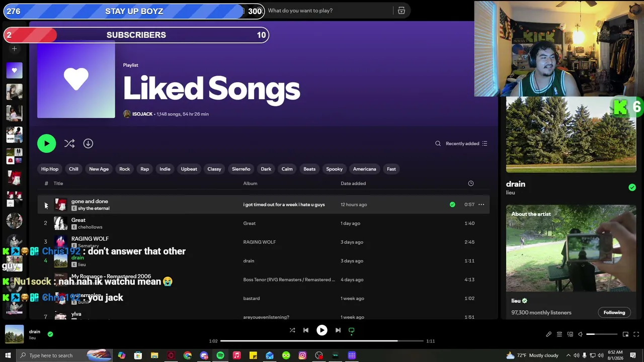
Task: Toggle shuffle beside the green playlist play button
Action: (69, 144)
